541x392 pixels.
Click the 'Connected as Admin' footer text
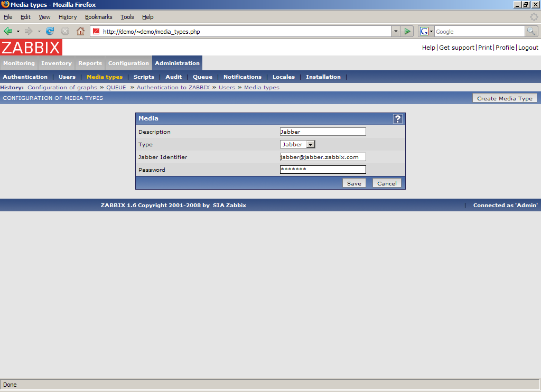click(x=506, y=206)
